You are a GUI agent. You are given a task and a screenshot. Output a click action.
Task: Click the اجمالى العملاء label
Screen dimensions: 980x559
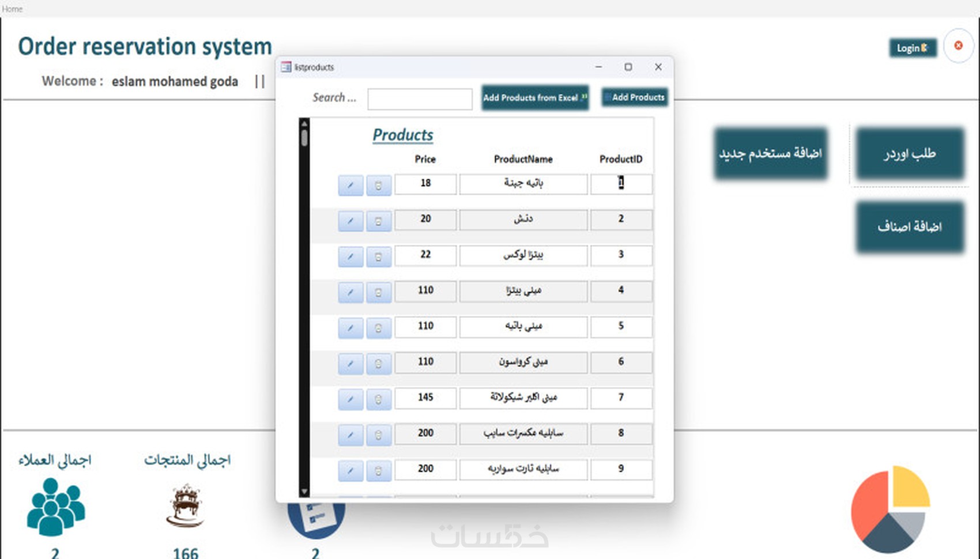[55, 460]
